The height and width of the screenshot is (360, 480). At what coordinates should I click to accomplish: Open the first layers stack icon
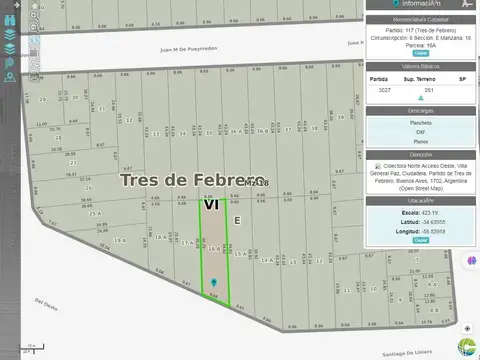(10, 34)
